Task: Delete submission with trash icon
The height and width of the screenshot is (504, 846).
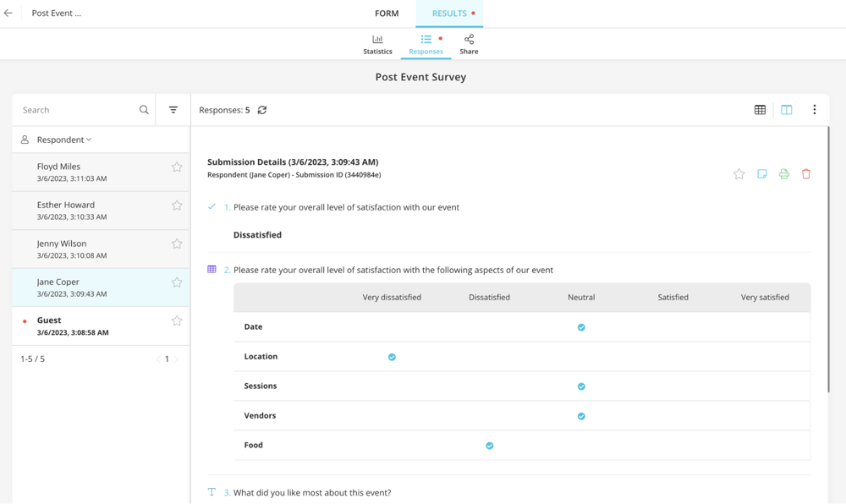Action: (x=806, y=174)
